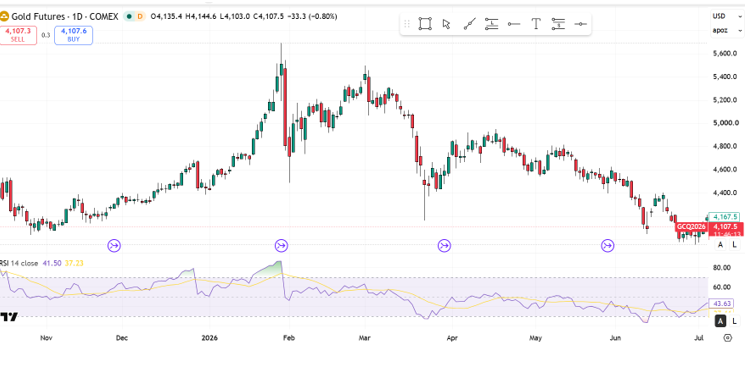Select the horizontal ray tool

click(x=514, y=24)
